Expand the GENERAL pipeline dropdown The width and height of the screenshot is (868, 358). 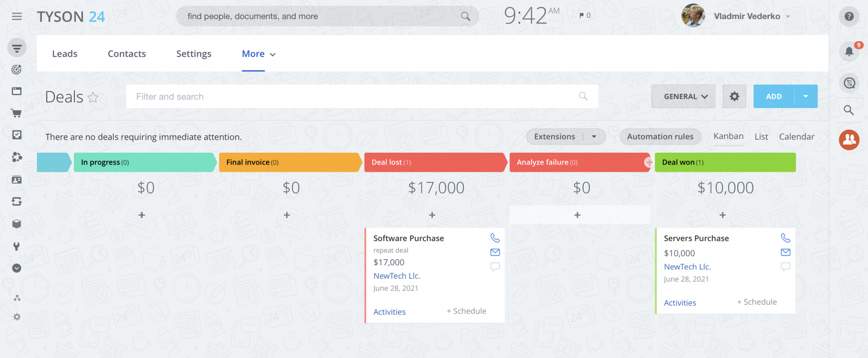point(684,97)
